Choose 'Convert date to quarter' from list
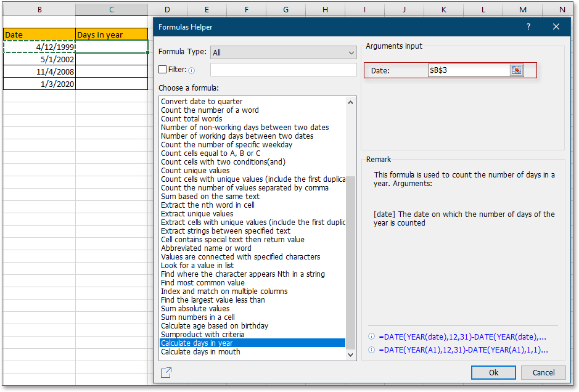579x392 pixels. pyautogui.click(x=202, y=102)
